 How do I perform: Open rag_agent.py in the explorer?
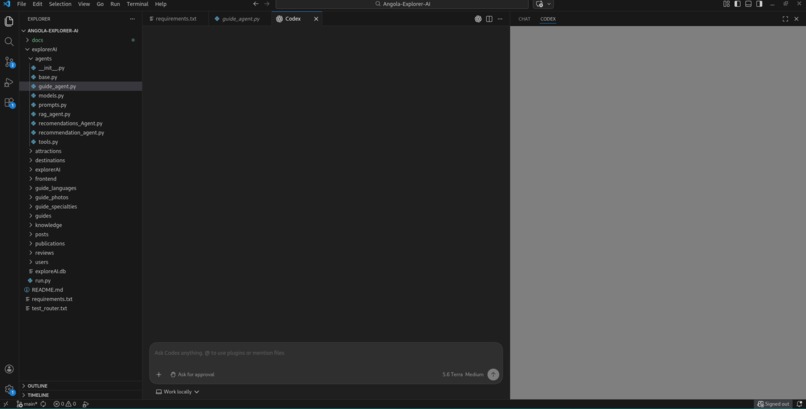[x=80, y=114]
